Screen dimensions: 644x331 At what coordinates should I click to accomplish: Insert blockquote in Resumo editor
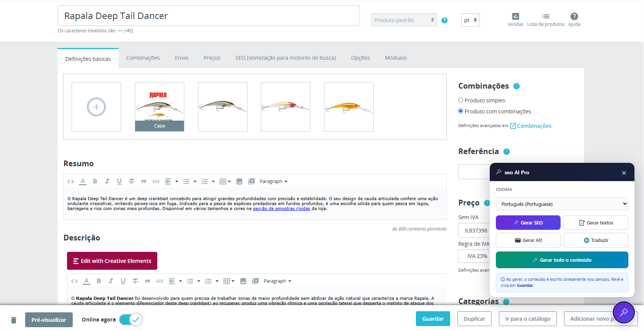[144, 181]
